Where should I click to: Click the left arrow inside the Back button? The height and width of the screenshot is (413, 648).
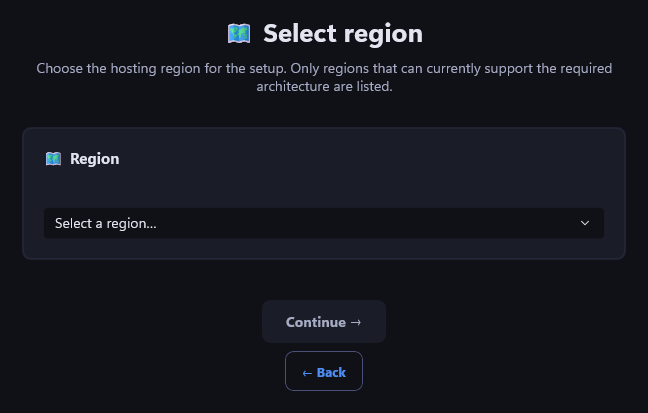(307, 373)
